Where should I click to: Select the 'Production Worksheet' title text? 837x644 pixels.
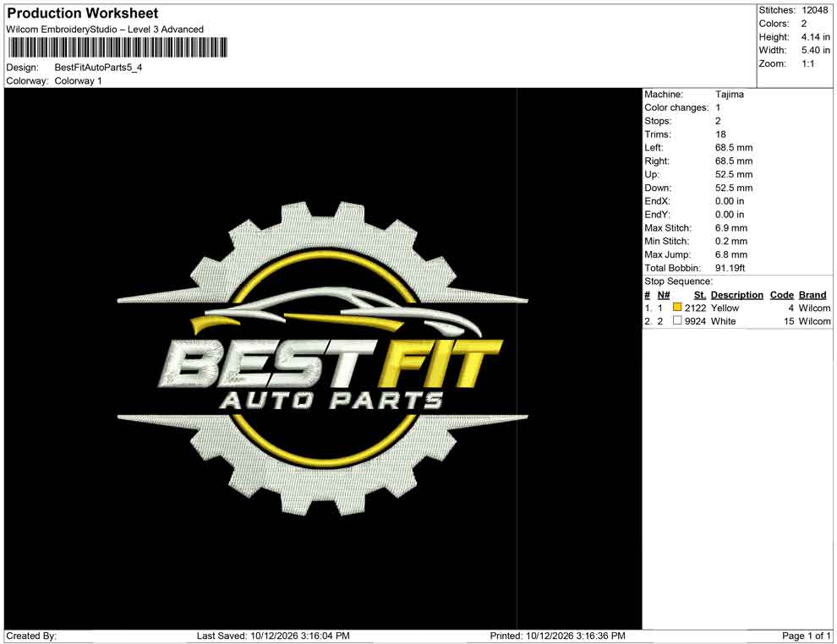tap(83, 13)
